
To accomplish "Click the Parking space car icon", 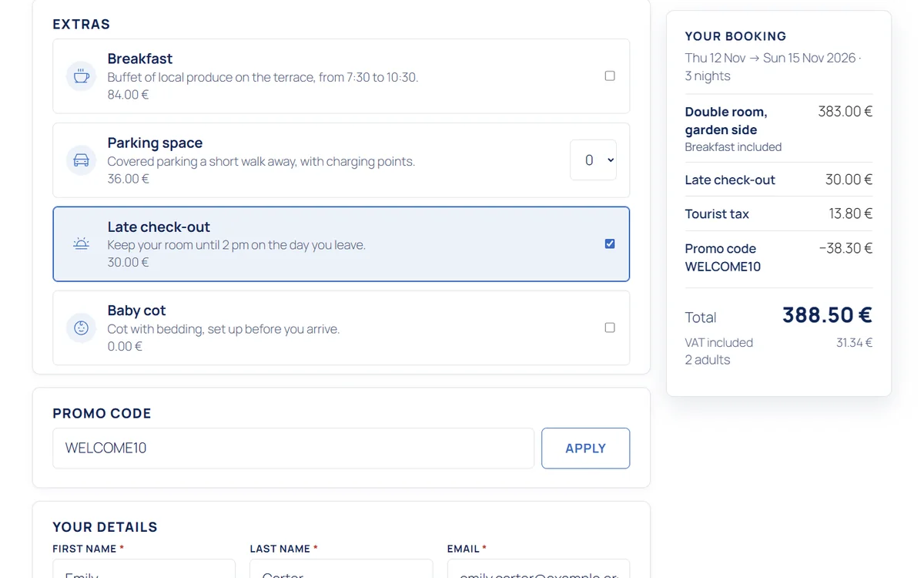I will (x=81, y=160).
